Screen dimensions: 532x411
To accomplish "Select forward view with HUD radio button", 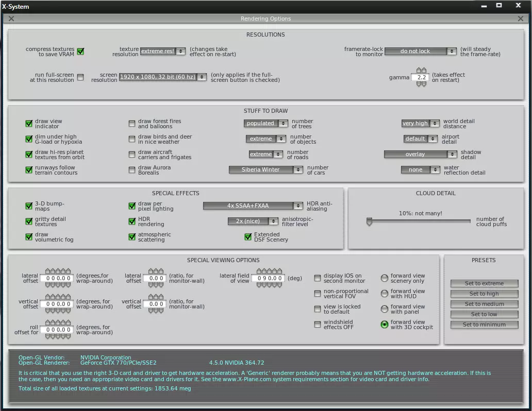I will pos(384,294).
